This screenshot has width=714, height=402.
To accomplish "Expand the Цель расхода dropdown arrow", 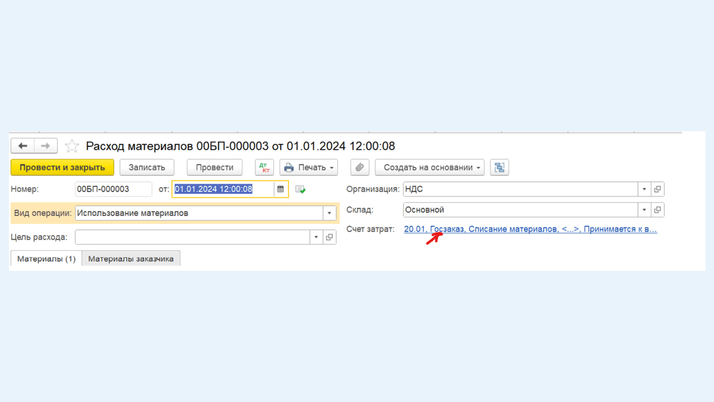I will [x=316, y=237].
